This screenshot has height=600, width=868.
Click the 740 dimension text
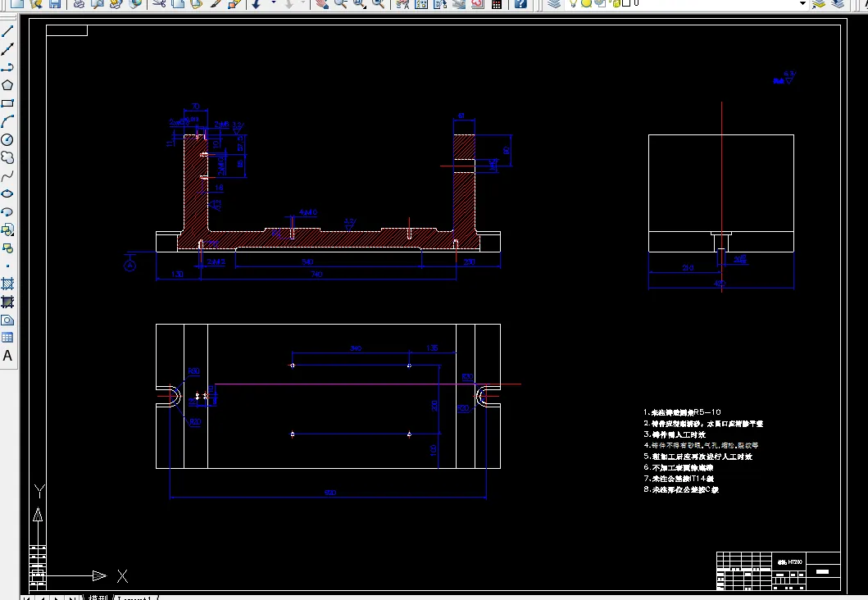(316, 274)
